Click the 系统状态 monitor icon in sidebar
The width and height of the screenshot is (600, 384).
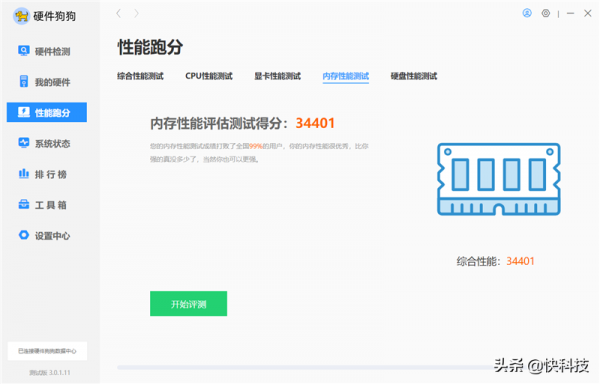pos(24,143)
